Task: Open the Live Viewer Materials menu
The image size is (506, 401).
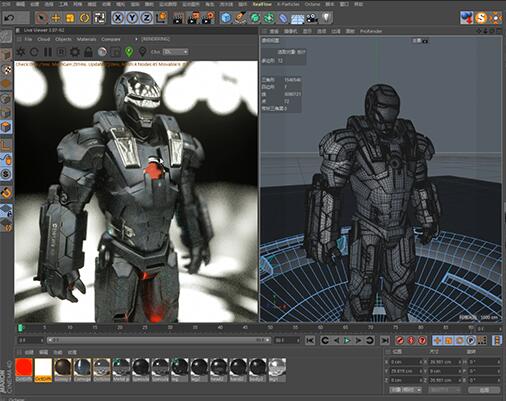Action: coord(87,39)
